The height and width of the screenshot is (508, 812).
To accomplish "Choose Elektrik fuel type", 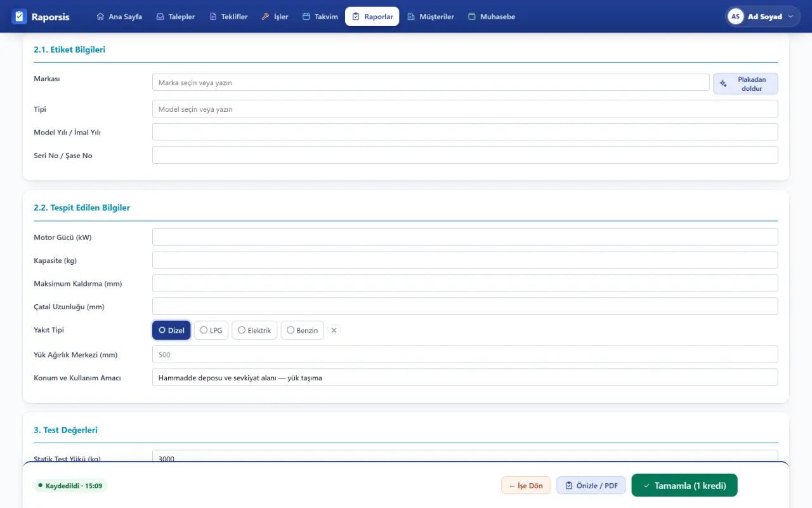I will pos(254,330).
